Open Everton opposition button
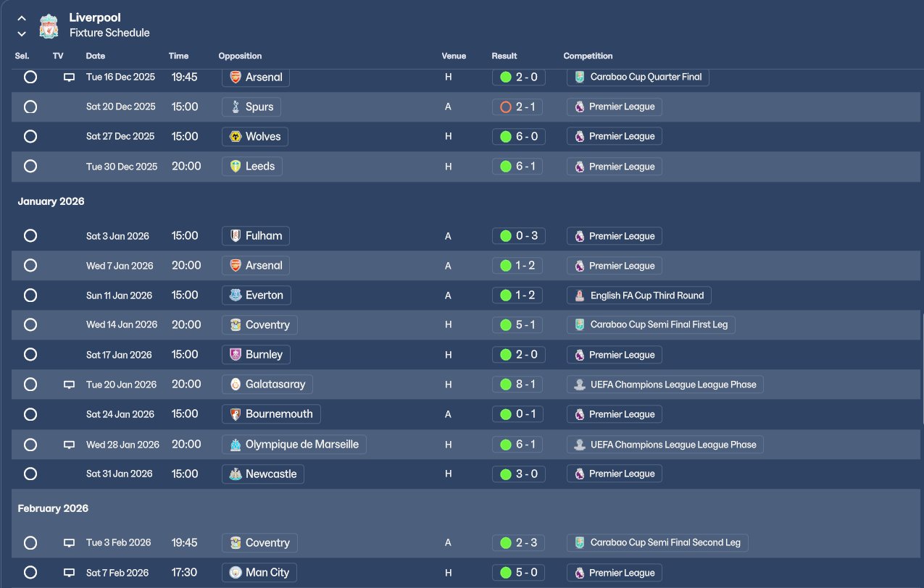924x588 pixels. coord(257,295)
